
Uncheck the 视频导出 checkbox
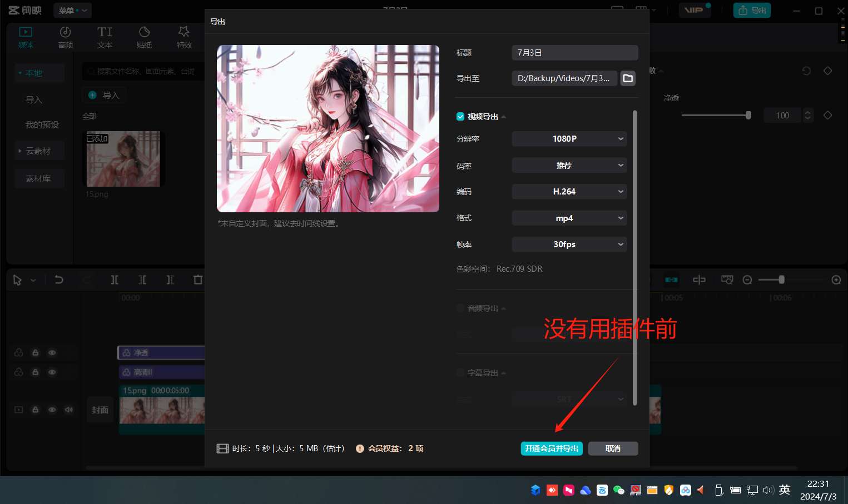[x=460, y=116]
